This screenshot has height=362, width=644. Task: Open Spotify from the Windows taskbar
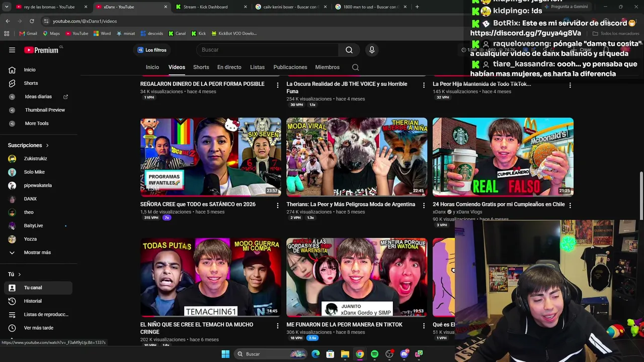tap(374, 354)
